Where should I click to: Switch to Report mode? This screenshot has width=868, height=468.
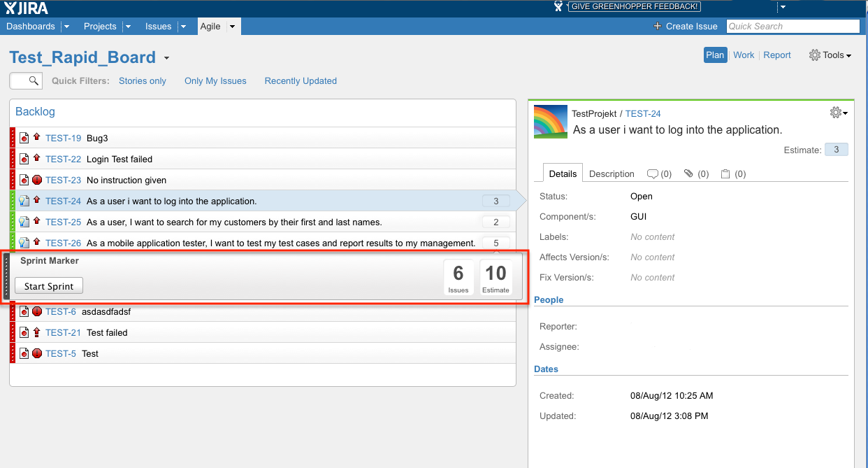point(777,55)
